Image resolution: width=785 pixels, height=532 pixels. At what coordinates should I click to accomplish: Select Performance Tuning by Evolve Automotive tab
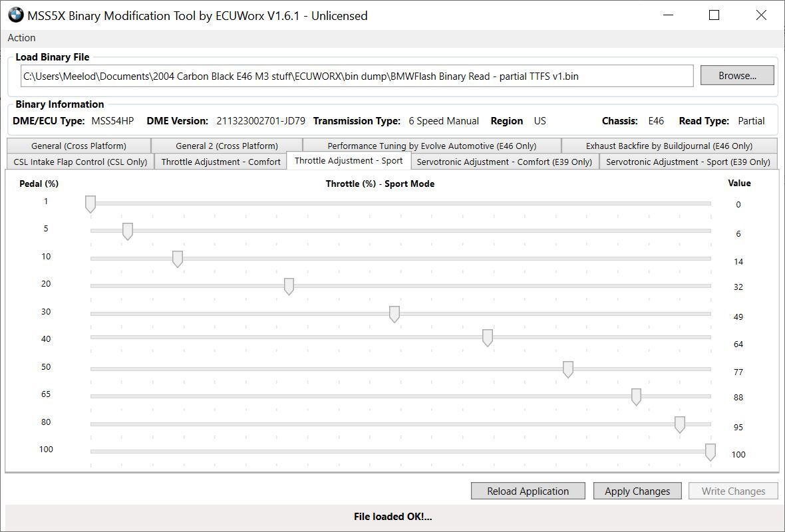coord(431,146)
